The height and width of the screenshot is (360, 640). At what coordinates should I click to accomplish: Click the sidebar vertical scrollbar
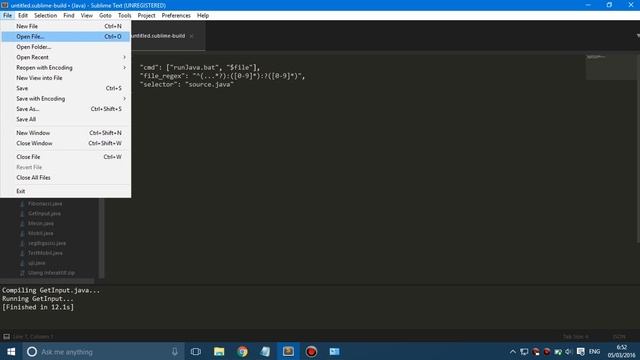(x=102, y=239)
